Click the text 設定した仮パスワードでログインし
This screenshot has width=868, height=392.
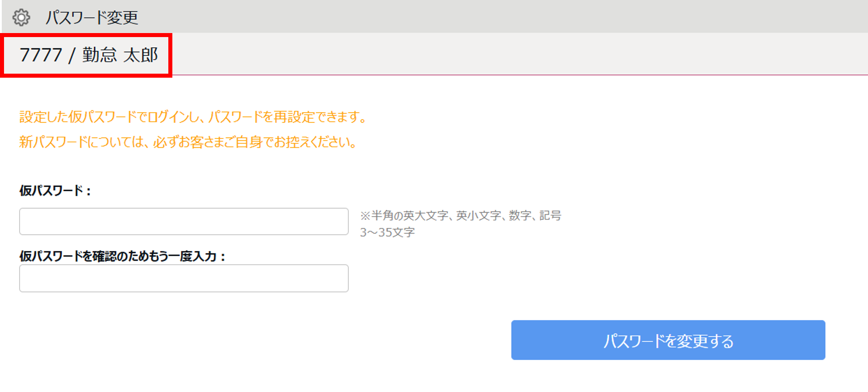(x=108, y=117)
